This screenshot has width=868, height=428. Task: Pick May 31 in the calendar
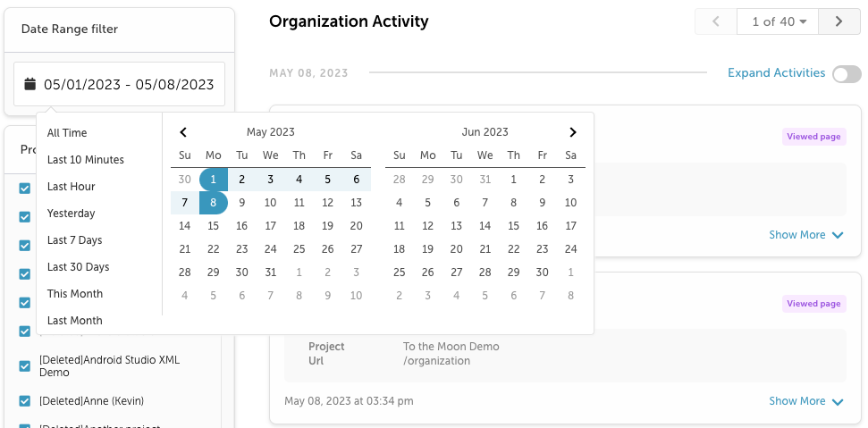pos(270,272)
